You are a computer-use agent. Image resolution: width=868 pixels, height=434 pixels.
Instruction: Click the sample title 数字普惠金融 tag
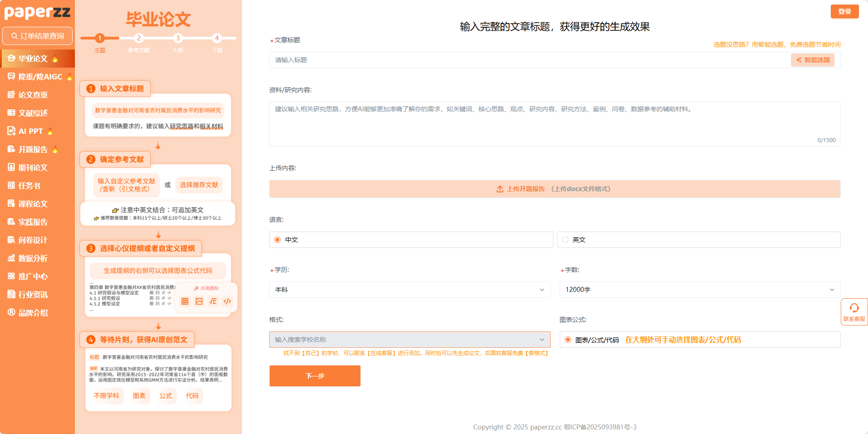[158, 110]
